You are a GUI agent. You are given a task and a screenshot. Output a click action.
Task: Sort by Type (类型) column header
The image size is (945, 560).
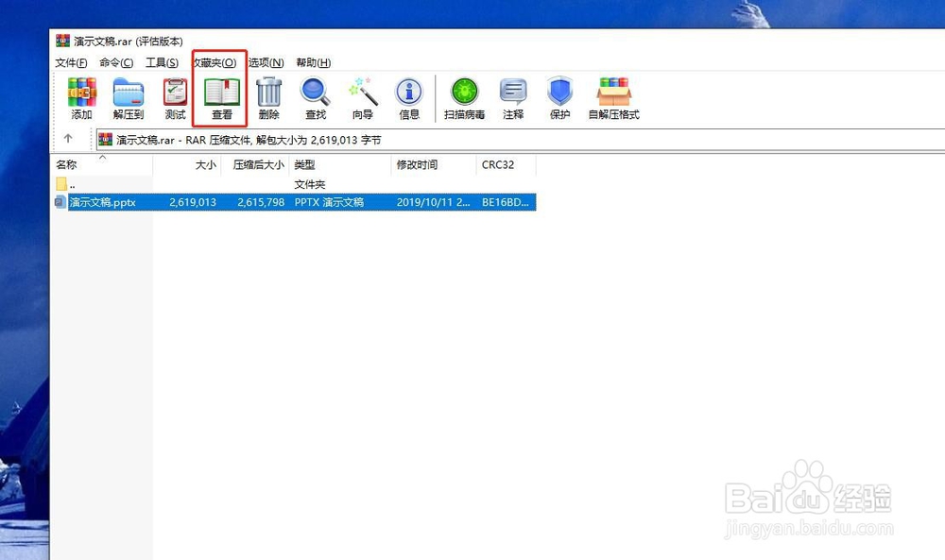(340, 164)
